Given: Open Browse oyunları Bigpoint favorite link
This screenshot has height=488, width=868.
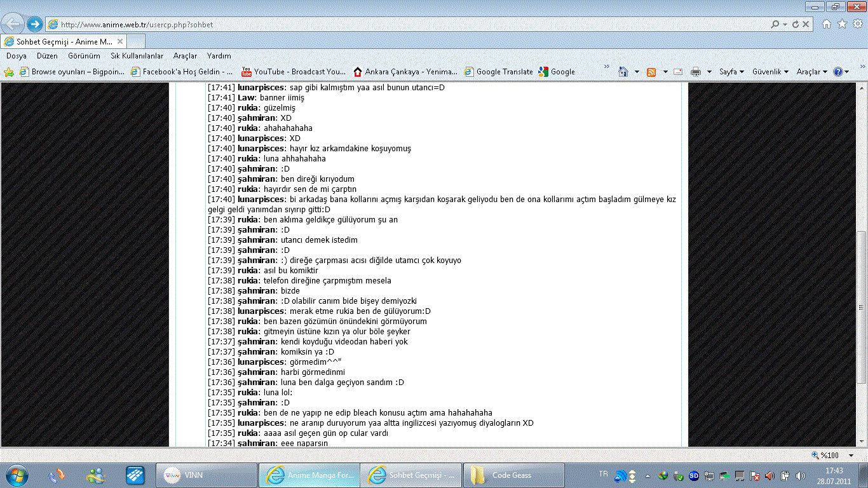Looking at the screenshot, I should tap(72, 72).
